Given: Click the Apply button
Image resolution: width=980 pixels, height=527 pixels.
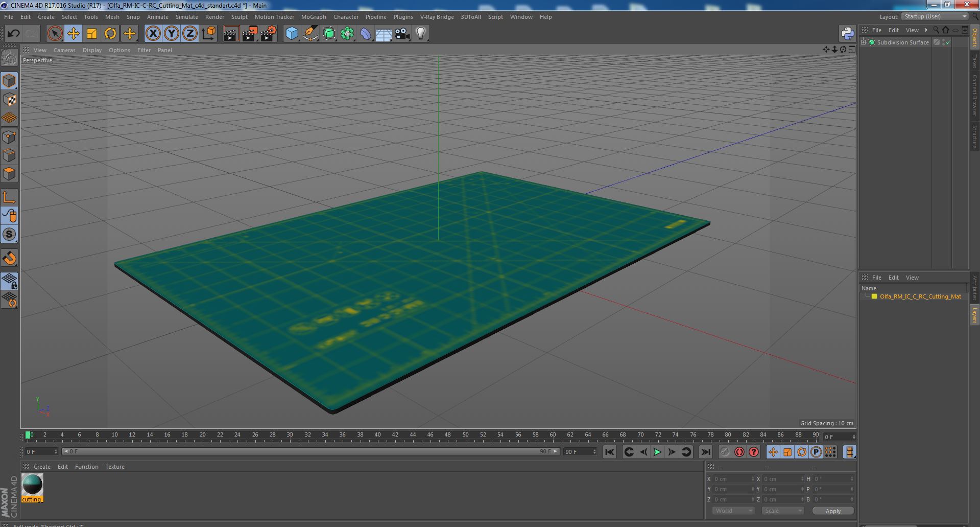Looking at the screenshot, I should tap(833, 511).
